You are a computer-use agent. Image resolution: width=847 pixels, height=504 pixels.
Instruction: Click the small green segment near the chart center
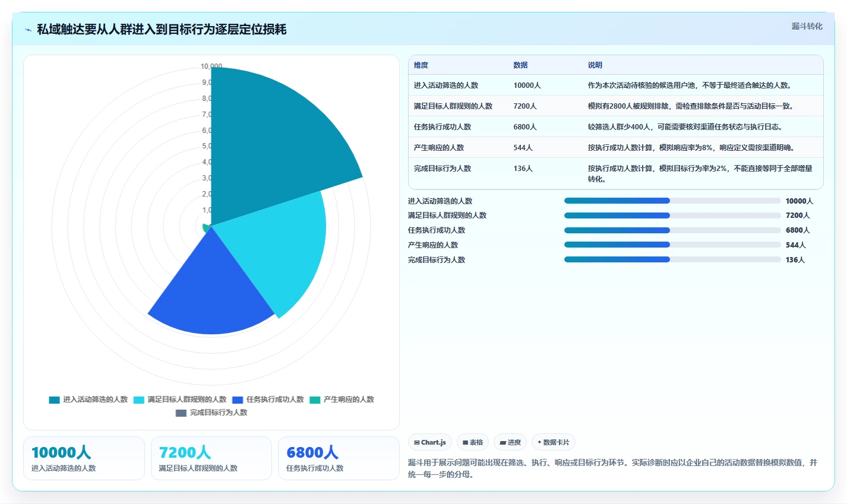[x=207, y=228]
